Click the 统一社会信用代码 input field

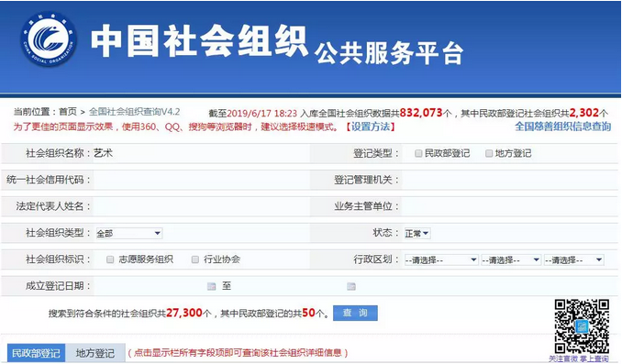coord(201,180)
